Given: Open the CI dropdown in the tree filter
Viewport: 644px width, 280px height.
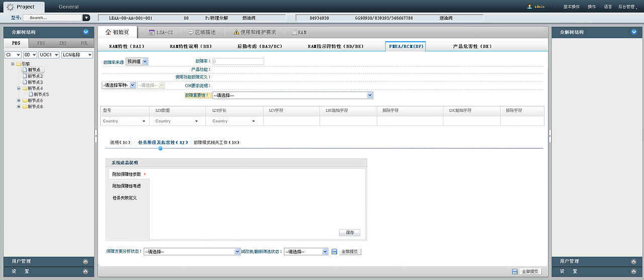Looking at the screenshot, I should 13,54.
